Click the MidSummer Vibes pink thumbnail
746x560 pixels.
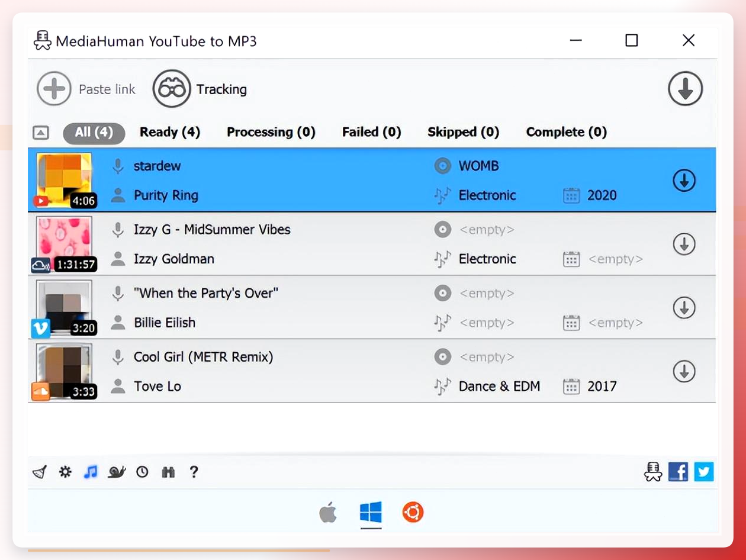[x=65, y=244]
